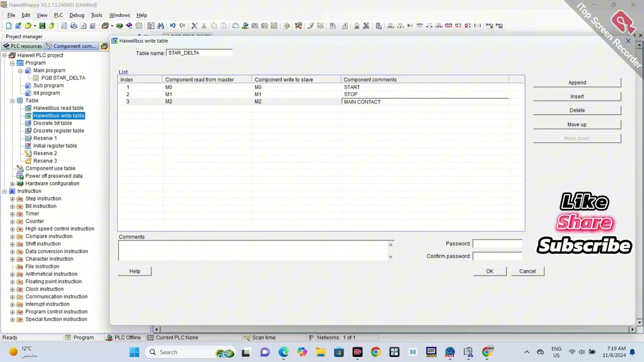Open the File menu
The image size is (644, 362).
click(11, 15)
